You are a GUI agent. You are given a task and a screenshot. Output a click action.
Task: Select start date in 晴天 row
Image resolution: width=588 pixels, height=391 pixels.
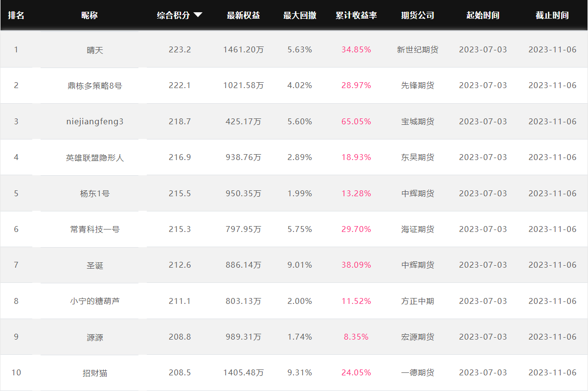pos(483,49)
